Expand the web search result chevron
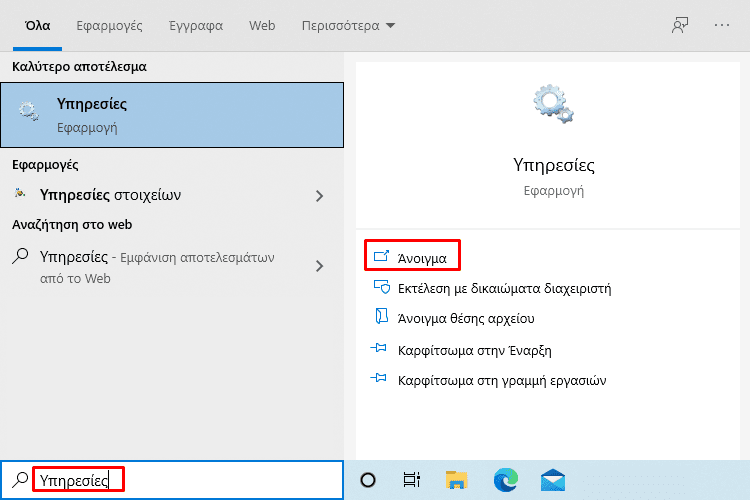 click(320, 266)
